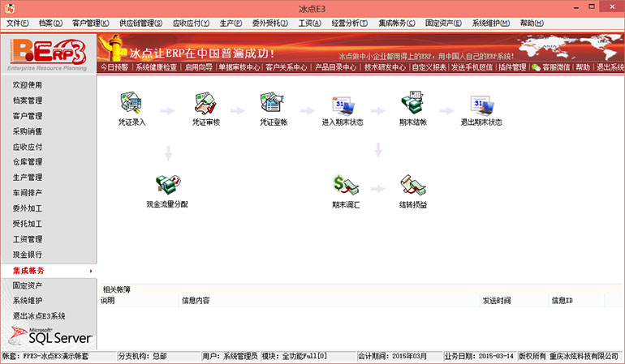Open the 工资(A) menu
Image resolution: width=625 pixels, height=364 pixels.
pos(310,23)
